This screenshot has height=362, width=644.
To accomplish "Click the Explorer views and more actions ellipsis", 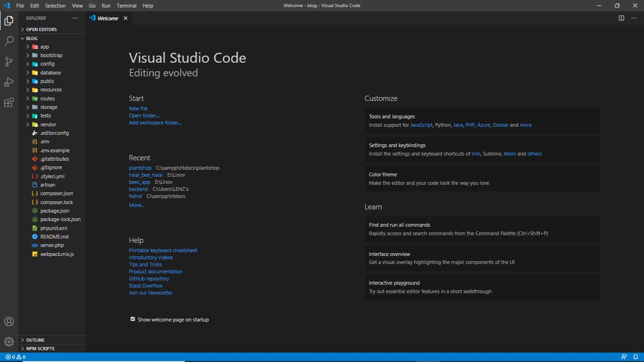I will coord(75,18).
